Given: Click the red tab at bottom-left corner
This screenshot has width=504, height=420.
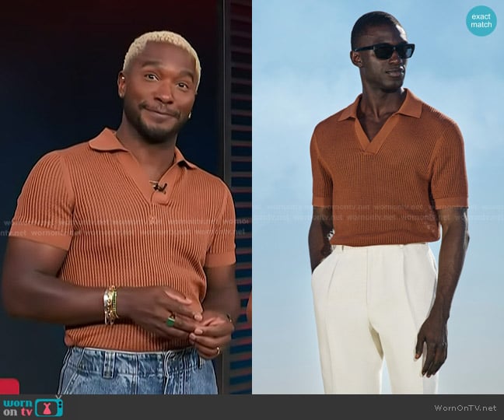Looking at the screenshot, I should click(9, 386).
